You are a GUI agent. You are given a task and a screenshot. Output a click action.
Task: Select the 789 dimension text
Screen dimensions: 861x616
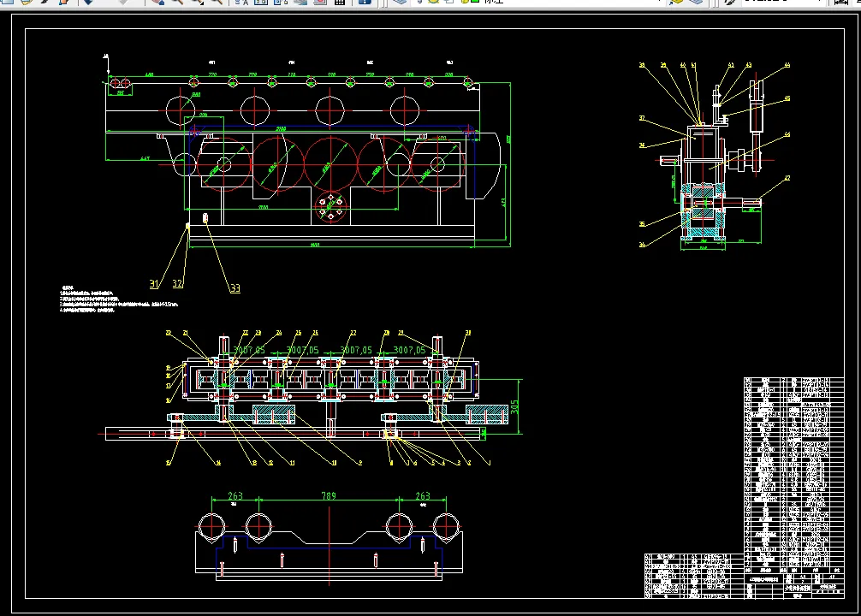[x=329, y=496]
